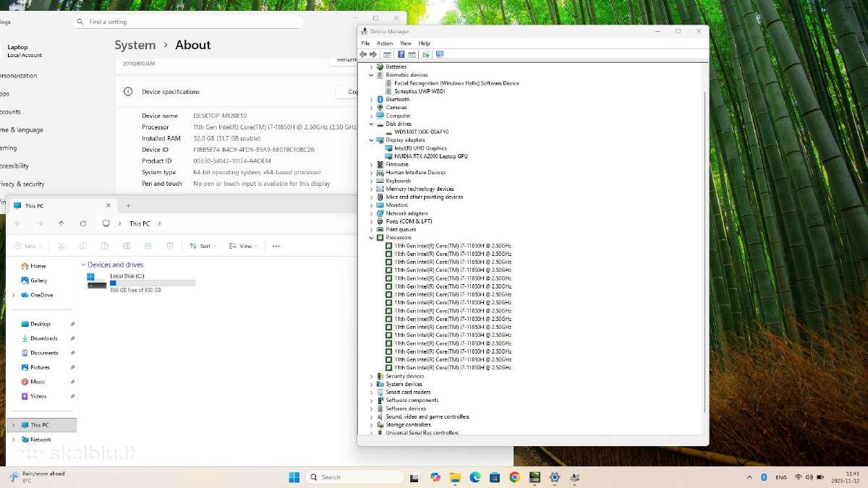The width and height of the screenshot is (868, 488).
Task: Click the Copy icon in File Explorer toolbar
Action: [83, 246]
